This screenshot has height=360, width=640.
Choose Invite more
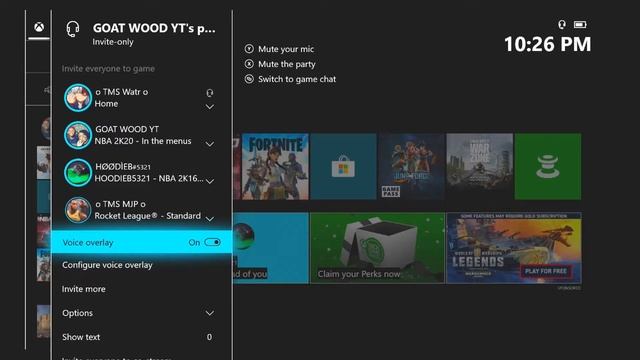pos(84,289)
